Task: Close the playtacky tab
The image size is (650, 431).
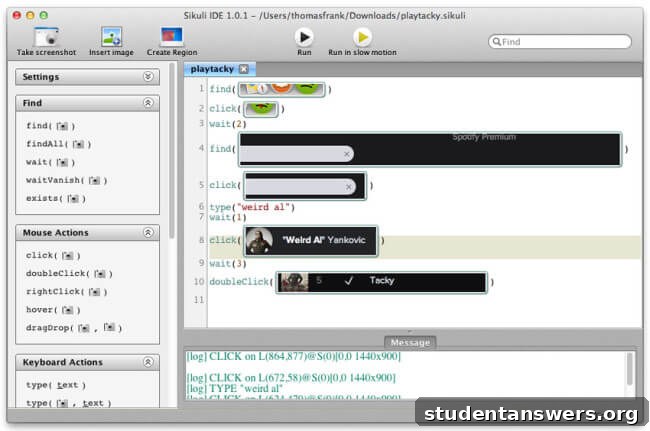Action: (x=244, y=69)
